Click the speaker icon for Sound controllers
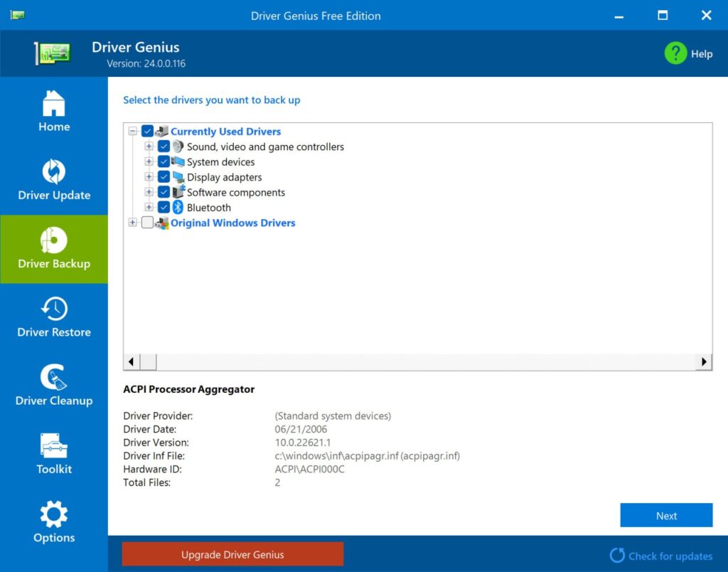This screenshot has height=572, width=728. [178, 147]
